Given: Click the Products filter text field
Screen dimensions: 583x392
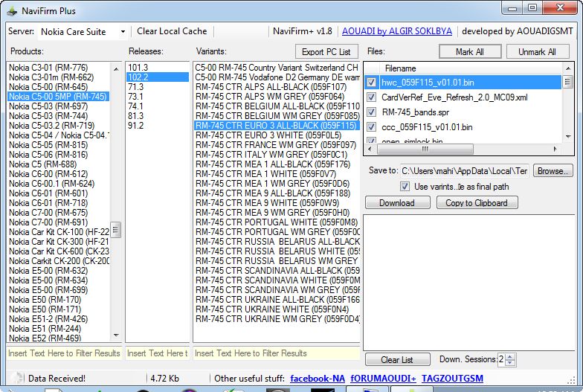Looking at the screenshot, I should (64, 353).
